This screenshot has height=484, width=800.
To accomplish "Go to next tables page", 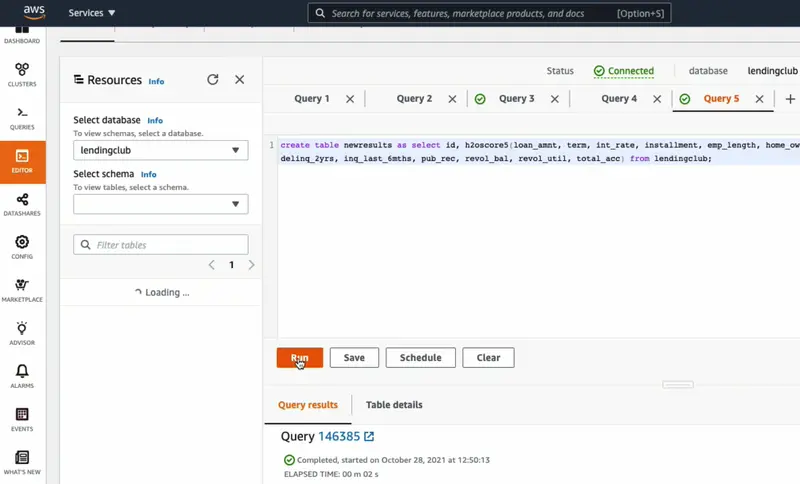I will tap(251, 265).
